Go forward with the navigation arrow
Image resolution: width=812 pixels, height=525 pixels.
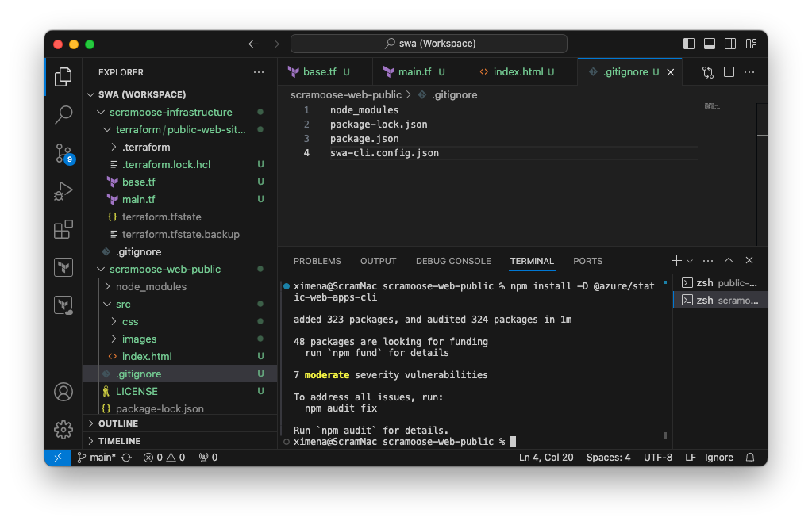(x=274, y=44)
